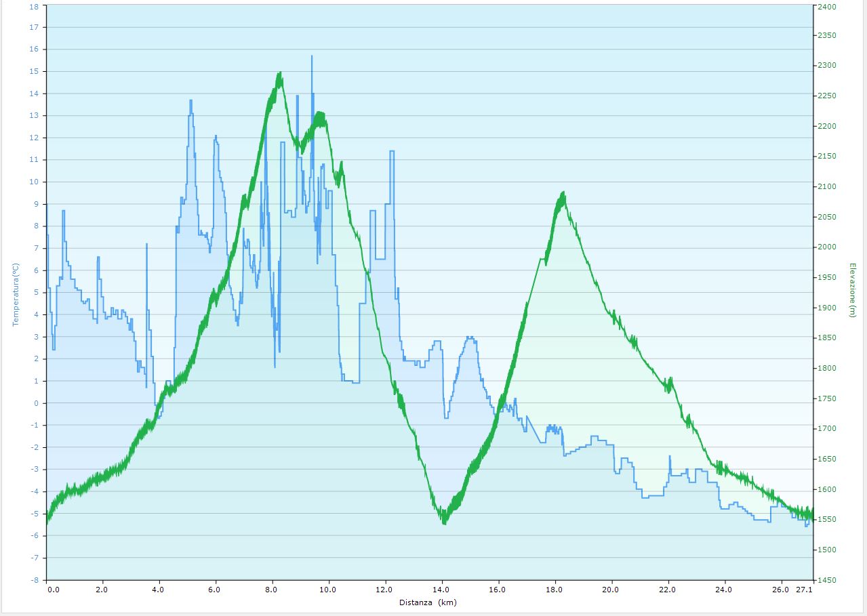Viewport: 867px width, 616px height.
Task: Click the Temperatura (°C) axis title
Action: tap(16, 295)
